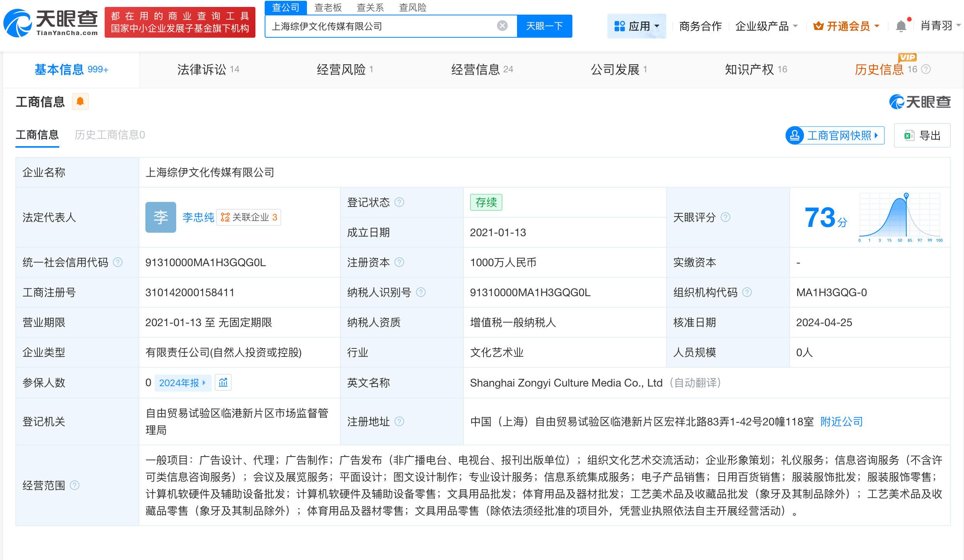Image resolution: width=964 pixels, height=560 pixels.
Task: Click the chart icon next to 2024年报
Action: point(223,382)
